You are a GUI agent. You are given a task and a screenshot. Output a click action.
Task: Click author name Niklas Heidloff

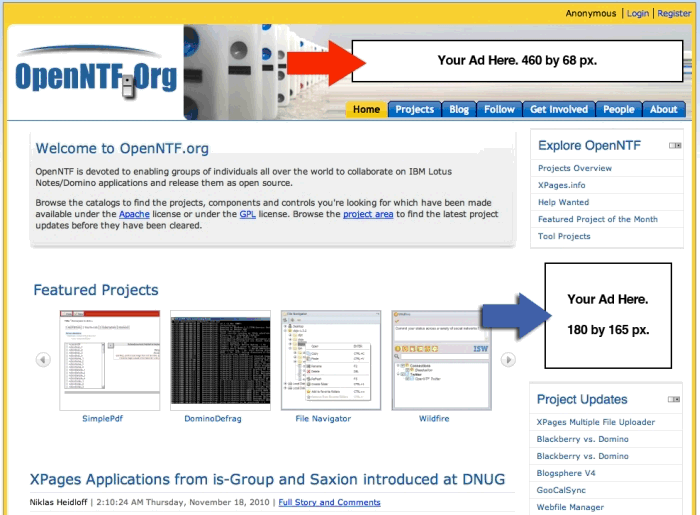coord(58,502)
